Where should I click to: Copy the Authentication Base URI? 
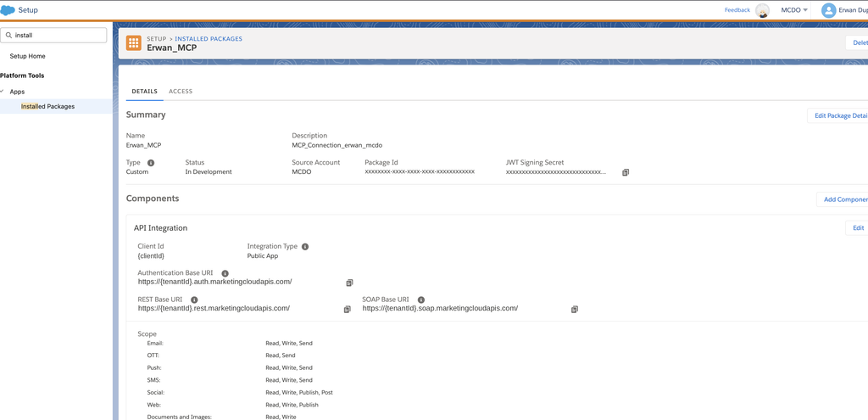click(x=349, y=283)
